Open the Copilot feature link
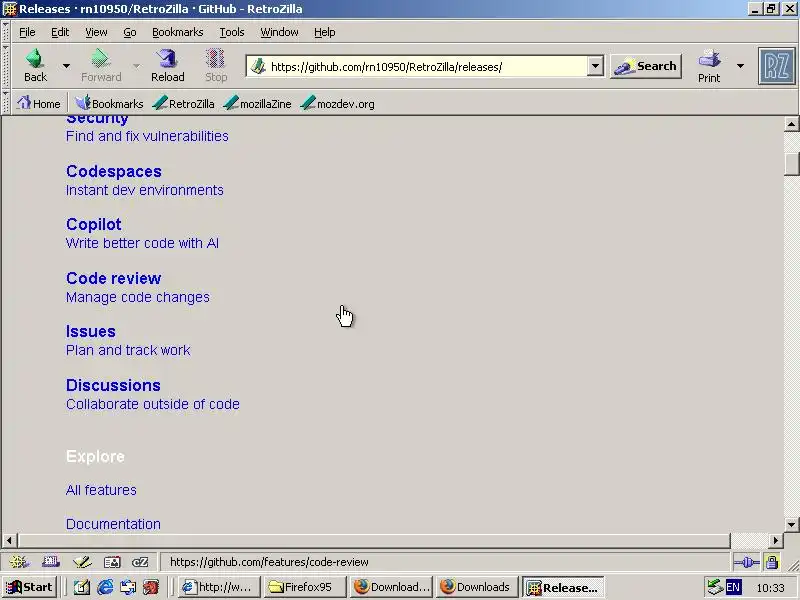 [x=94, y=224]
